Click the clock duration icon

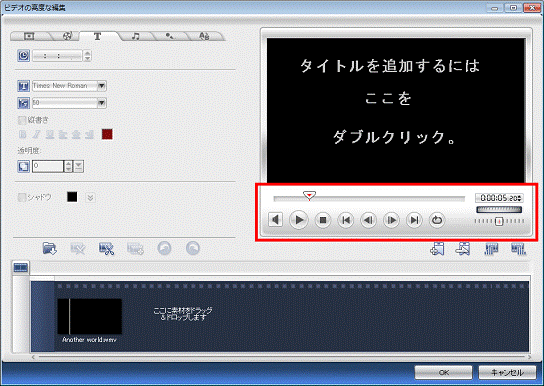(x=24, y=55)
